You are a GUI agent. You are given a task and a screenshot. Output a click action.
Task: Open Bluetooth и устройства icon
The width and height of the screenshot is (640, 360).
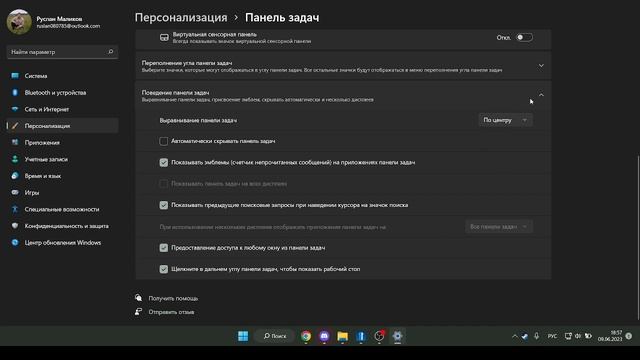coord(15,93)
